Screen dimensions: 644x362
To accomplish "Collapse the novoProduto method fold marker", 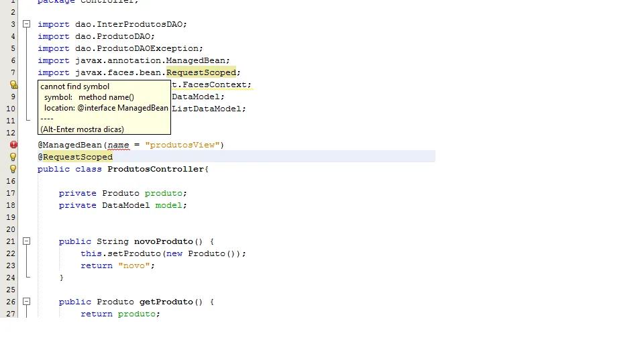I will pos(26,241).
